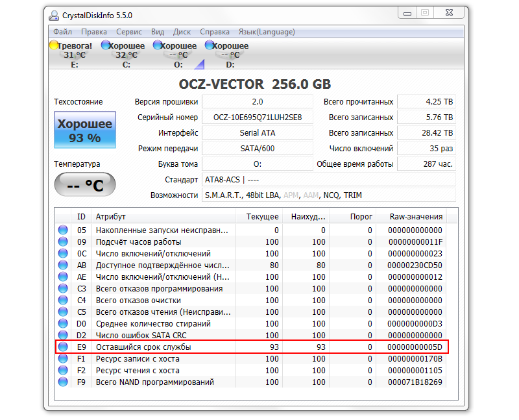
Task: Open the Сервис menu
Action: (128, 32)
